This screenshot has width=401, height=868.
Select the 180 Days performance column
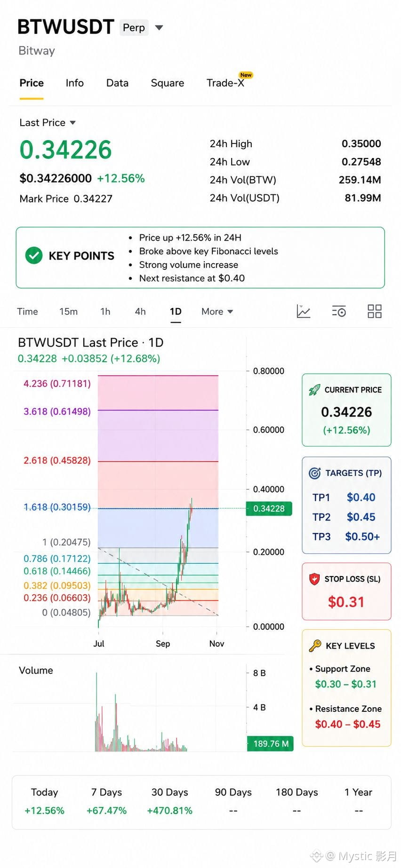pos(297,801)
